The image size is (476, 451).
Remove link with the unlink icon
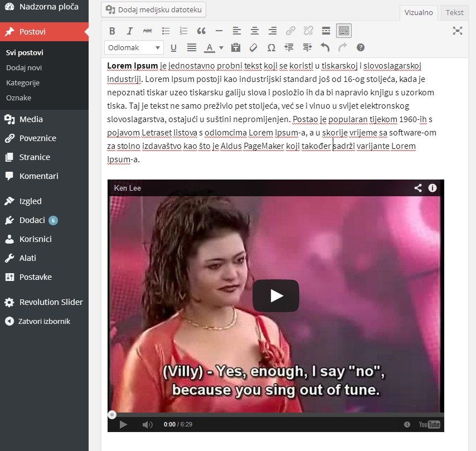pyautogui.click(x=308, y=31)
